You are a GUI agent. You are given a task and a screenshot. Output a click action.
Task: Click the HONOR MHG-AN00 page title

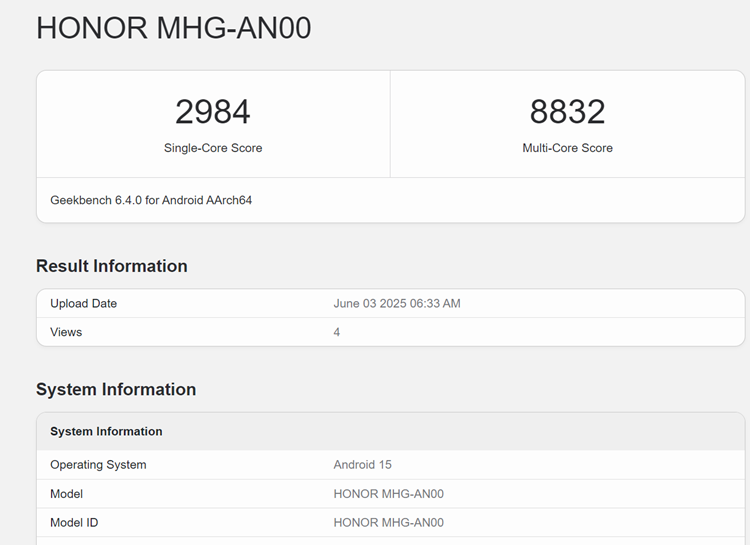173,28
